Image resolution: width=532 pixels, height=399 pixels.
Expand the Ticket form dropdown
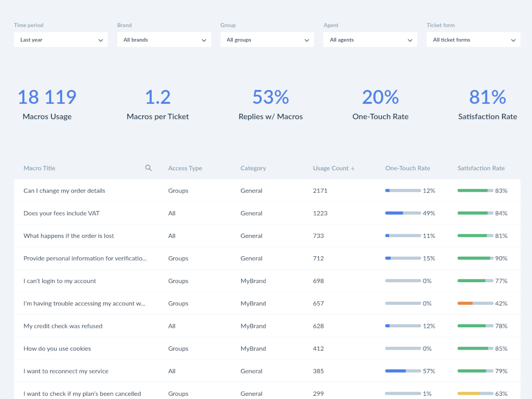pos(473,39)
